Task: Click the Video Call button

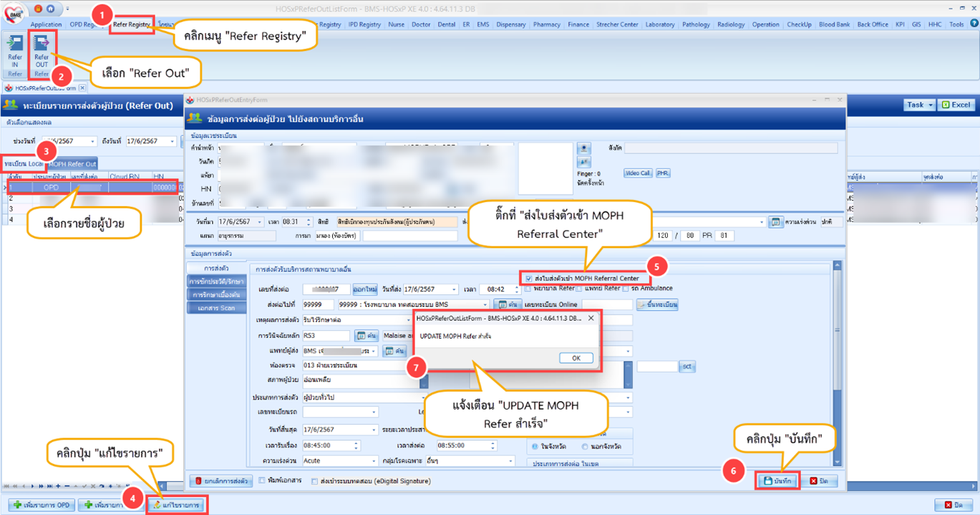Action: [x=638, y=173]
